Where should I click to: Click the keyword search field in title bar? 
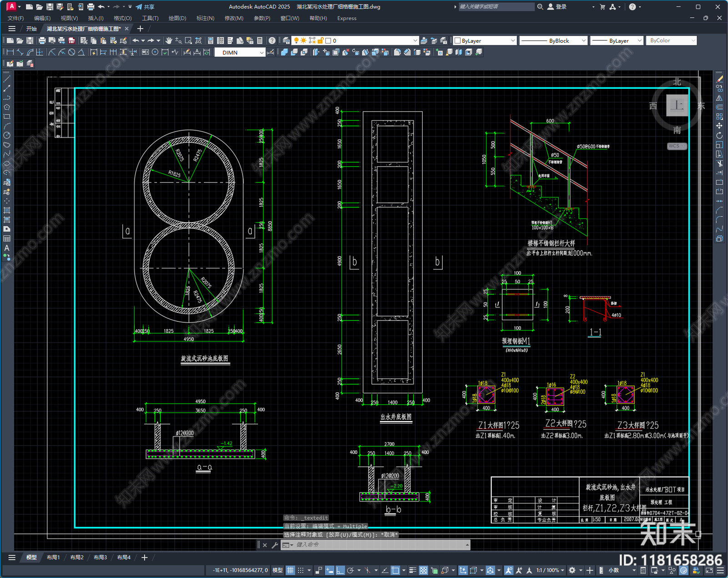(x=496, y=7)
